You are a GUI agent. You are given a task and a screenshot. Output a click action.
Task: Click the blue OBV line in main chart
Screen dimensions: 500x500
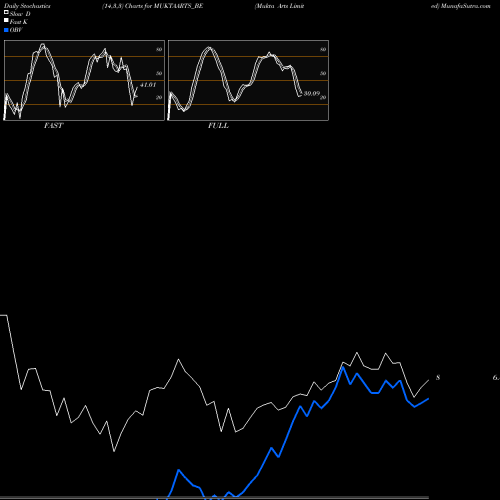[x=286, y=440]
